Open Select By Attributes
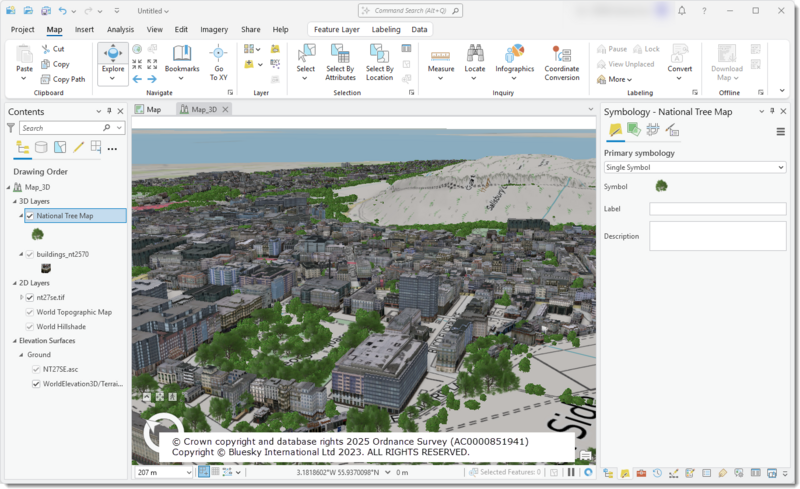 point(340,57)
